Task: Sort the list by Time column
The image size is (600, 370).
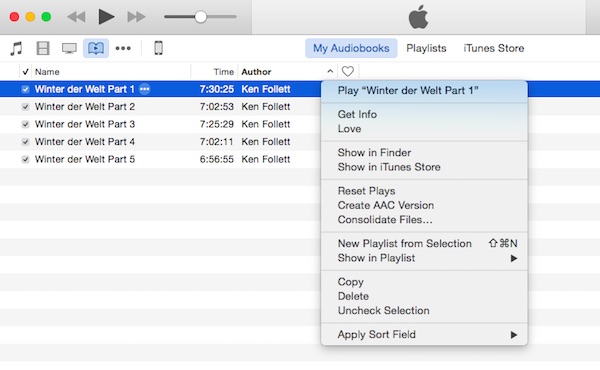Action: [x=223, y=72]
